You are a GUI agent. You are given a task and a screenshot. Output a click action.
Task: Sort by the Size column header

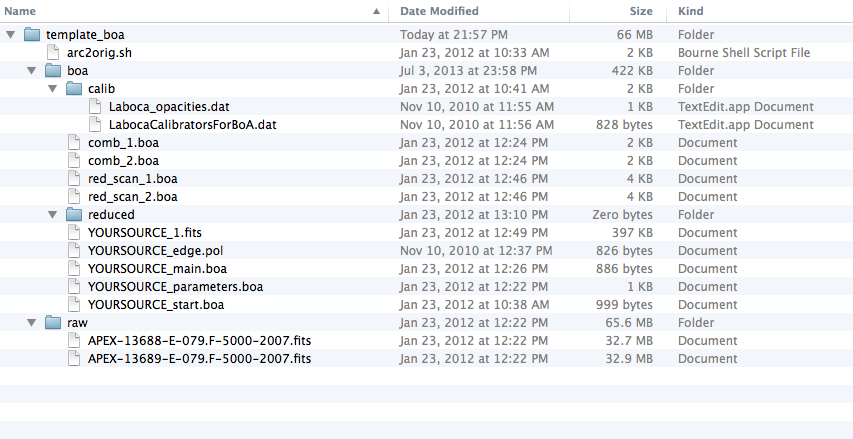[x=619, y=11]
